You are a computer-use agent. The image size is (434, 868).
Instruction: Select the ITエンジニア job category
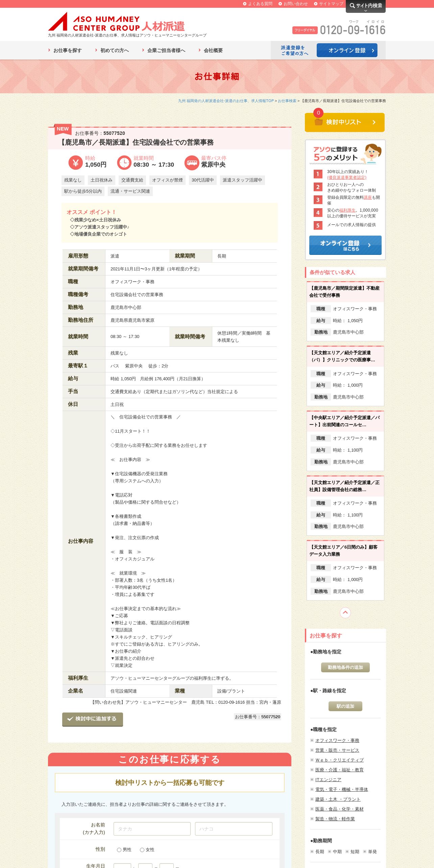point(328,779)
